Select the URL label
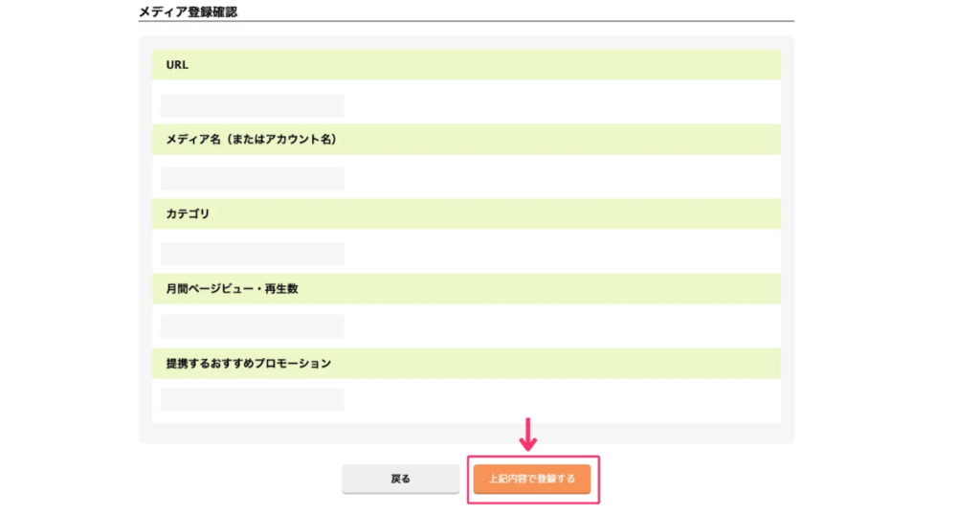980x515 pixels. 177,65
